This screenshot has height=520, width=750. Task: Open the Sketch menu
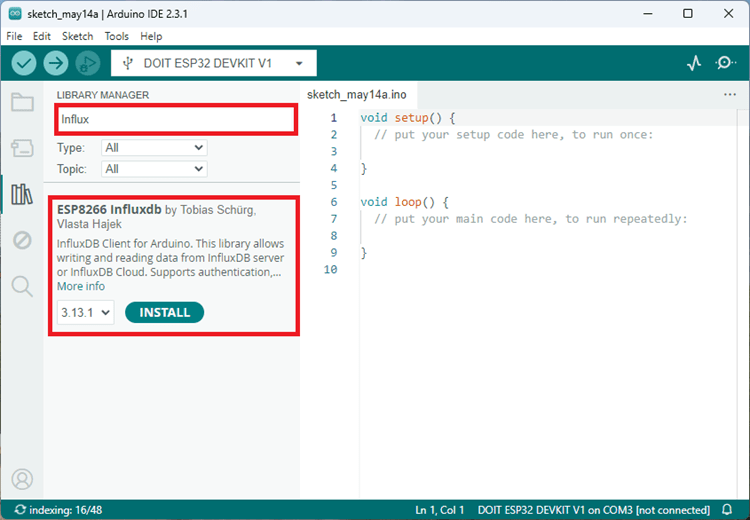click(x=77, y=36)
